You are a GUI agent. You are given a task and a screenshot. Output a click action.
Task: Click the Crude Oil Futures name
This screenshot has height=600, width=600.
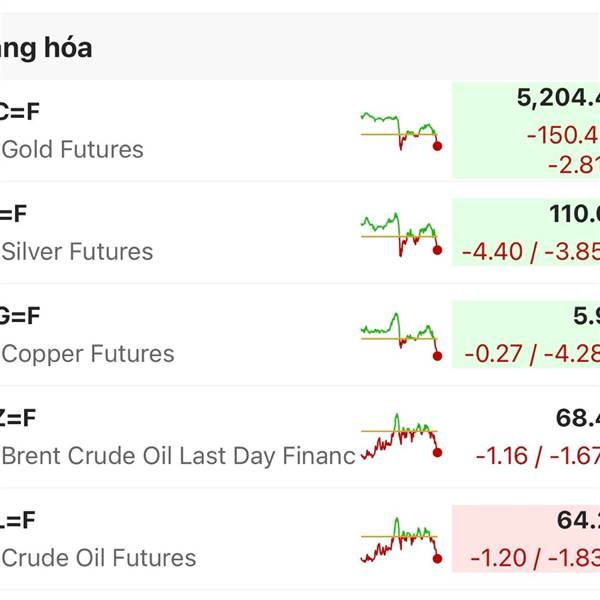(x=99, y=558)
